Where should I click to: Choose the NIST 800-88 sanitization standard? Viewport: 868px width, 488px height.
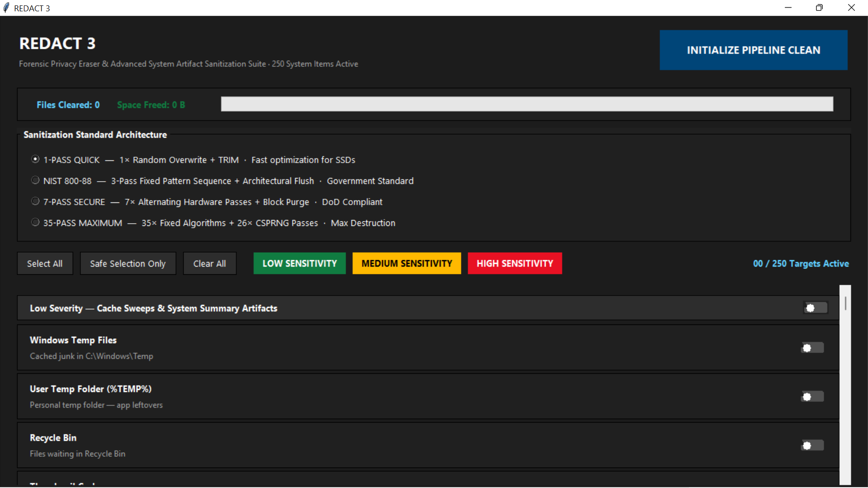(x=35, y=180)
